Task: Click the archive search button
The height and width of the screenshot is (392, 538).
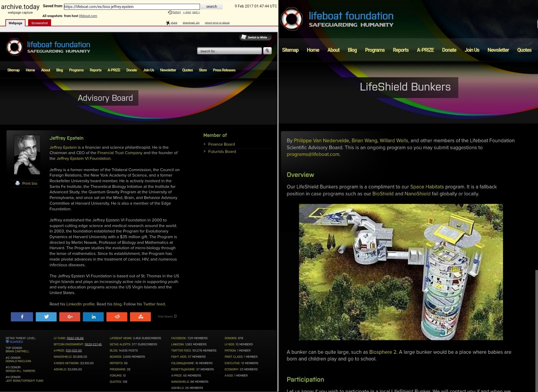Action: 211,6
